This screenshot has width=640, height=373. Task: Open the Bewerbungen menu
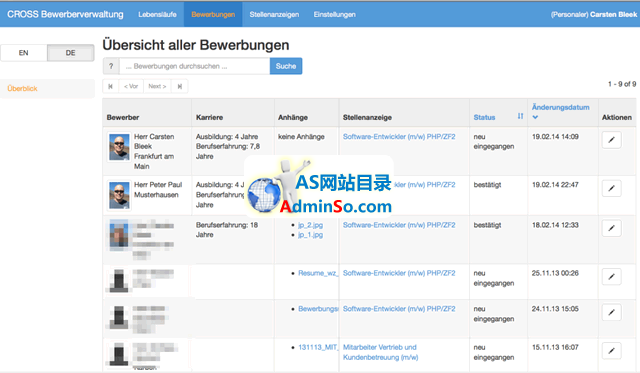(213, 14)
